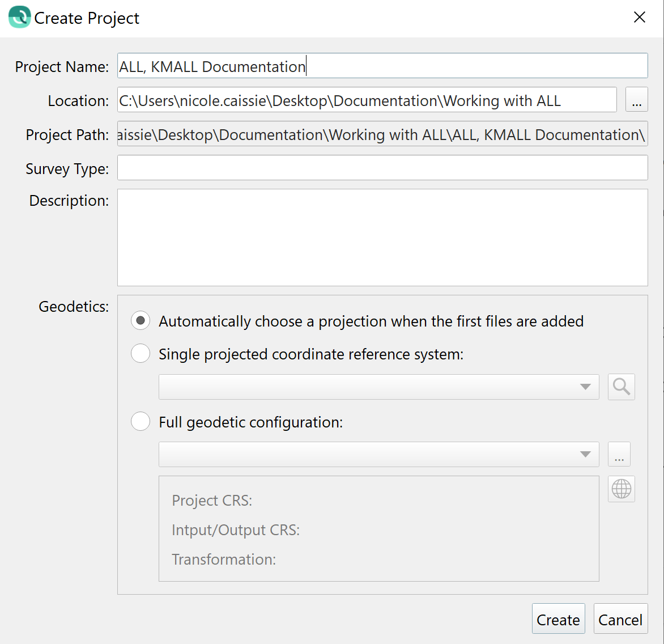Click the Create Project app logo
Screen dimensions: 664x644
pyautogui.click(x=19, y=18)
